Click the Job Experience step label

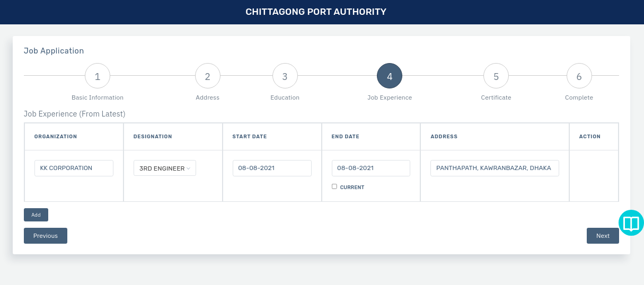pyautogui.click(x=390, y=97)
